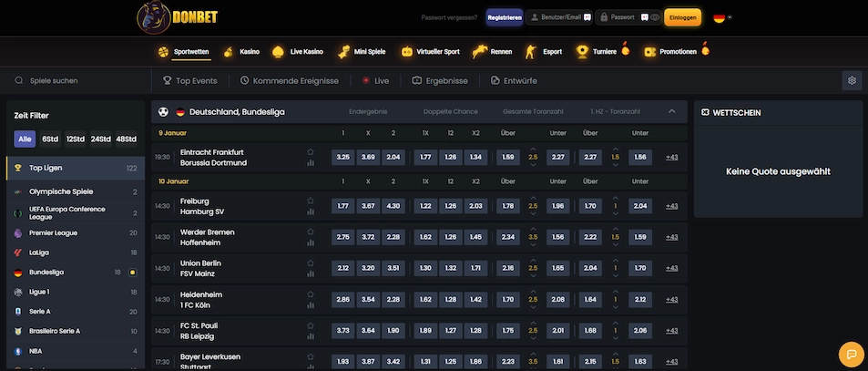Select Freiburg draw odds 3.67

pyautogui.click(x=368, y=206)
